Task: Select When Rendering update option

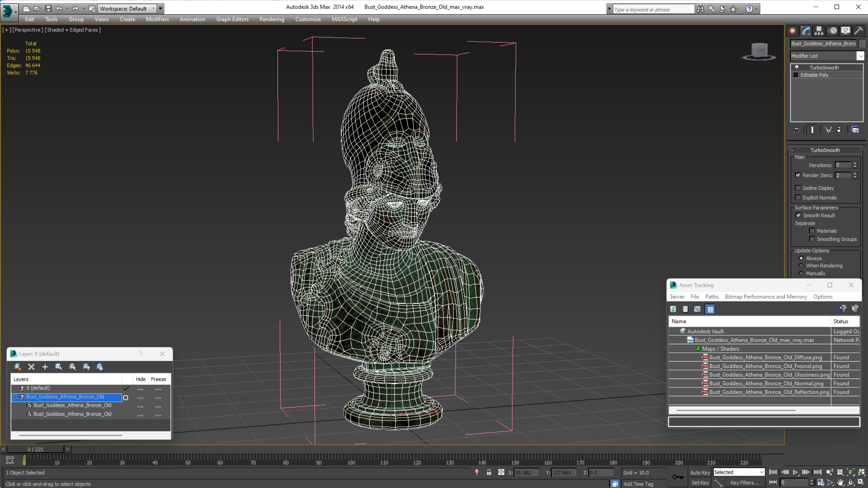Action: [801, 265]
